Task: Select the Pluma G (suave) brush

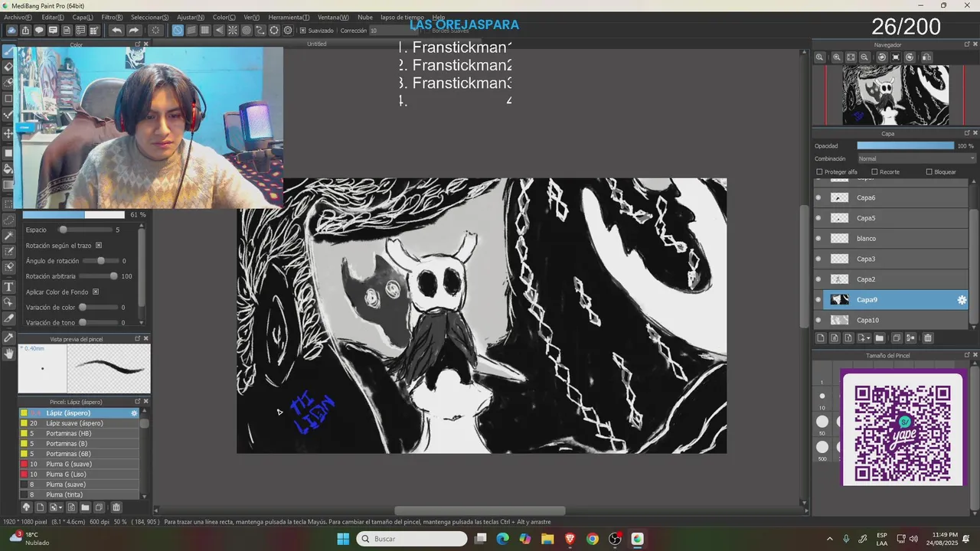Action: (80, 464)
